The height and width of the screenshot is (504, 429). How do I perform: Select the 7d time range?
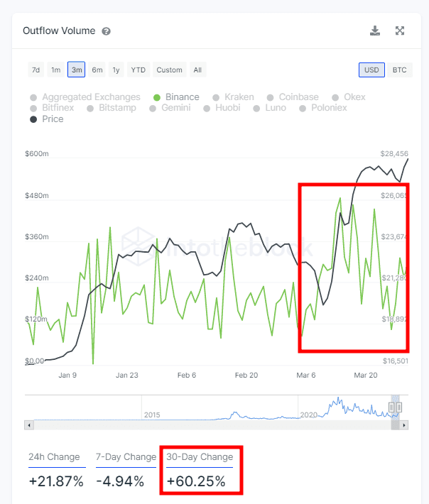36,70
